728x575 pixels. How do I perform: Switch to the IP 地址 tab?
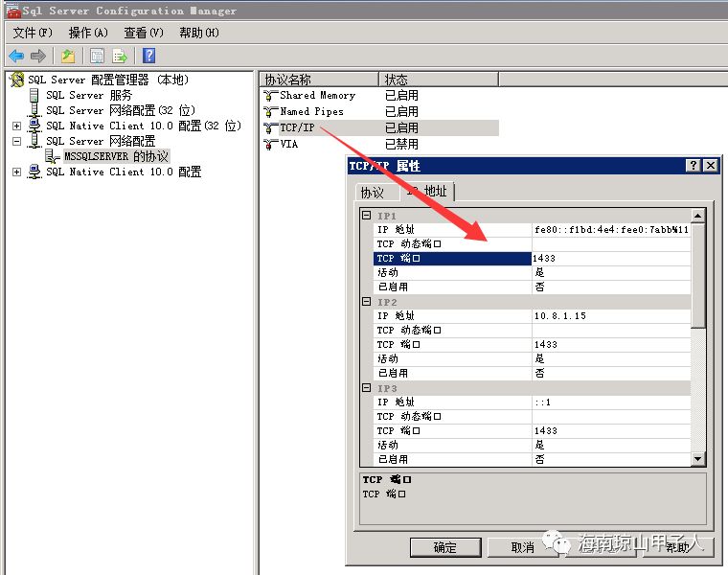coord(427,191)
